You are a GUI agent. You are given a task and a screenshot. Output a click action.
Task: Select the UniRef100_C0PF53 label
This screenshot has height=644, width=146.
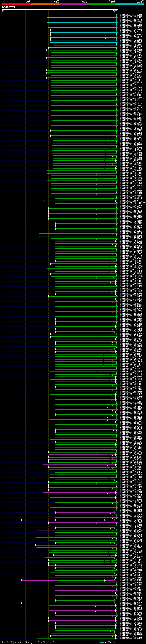(131, 30)
